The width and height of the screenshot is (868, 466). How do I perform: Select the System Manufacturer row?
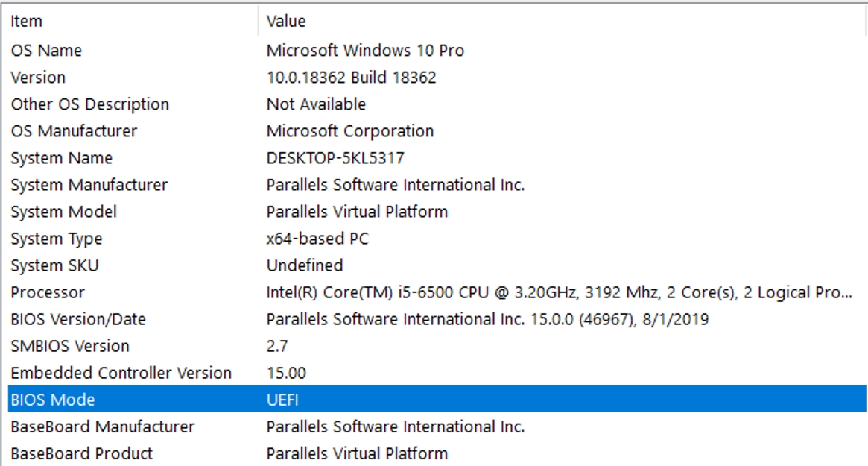[89, 185]
